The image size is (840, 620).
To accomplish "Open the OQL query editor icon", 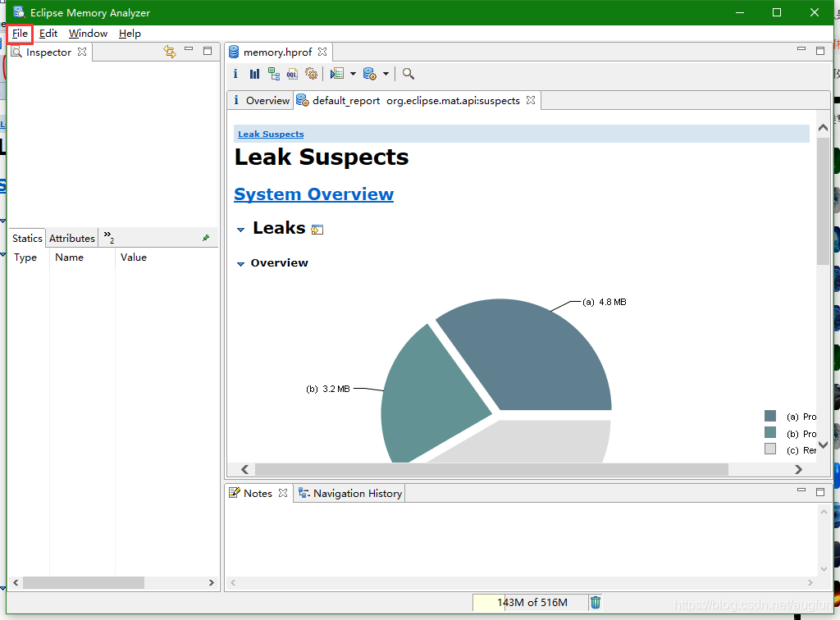I will tap(292, 74).
